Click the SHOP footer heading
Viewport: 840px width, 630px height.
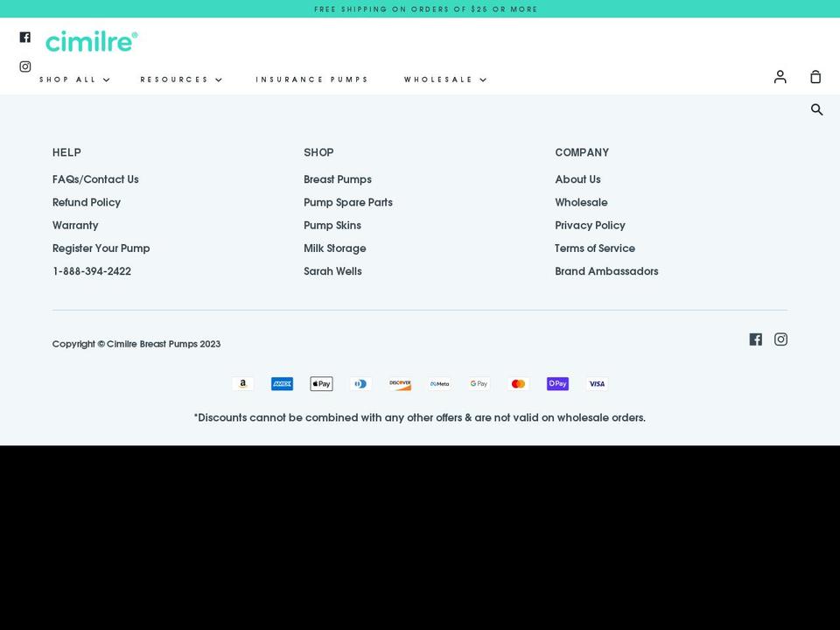(318, 152)
